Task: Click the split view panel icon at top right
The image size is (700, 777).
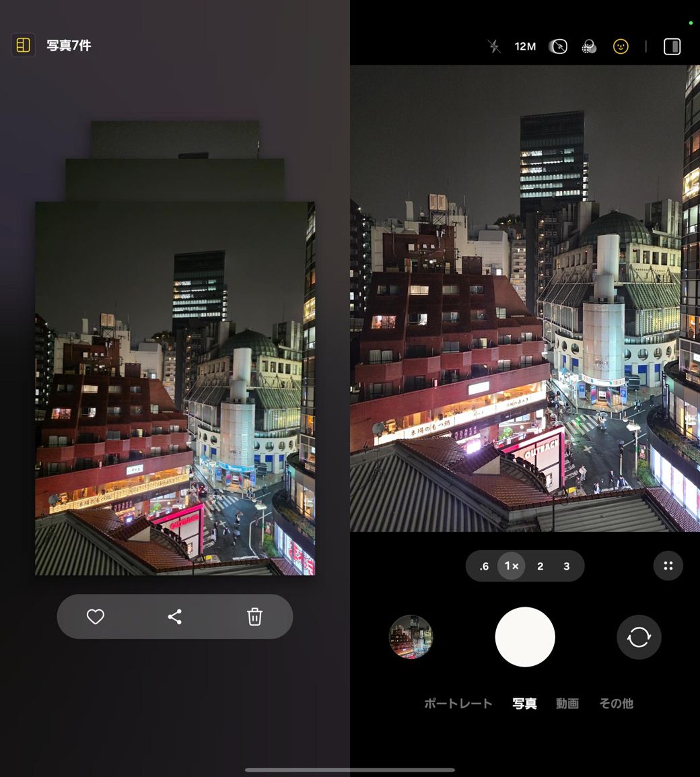Action: pyautogui.click(x=672, y=46)
